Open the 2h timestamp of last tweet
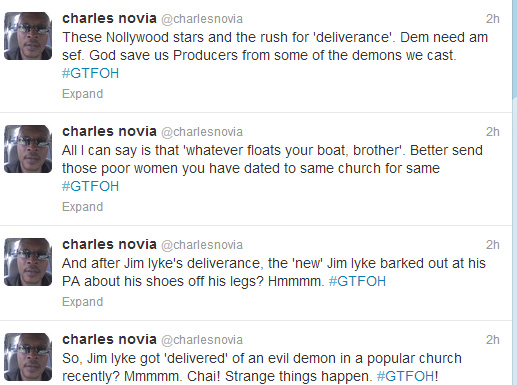 (493, 340)
